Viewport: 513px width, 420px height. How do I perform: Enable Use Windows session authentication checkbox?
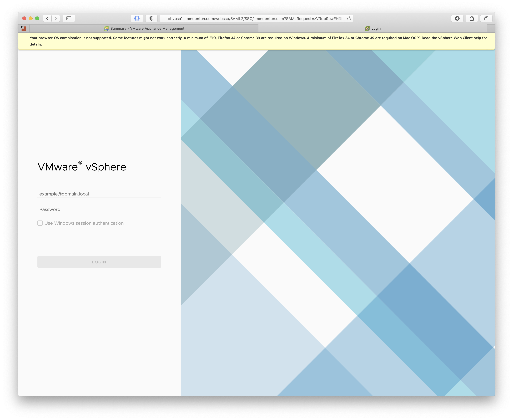(40, 223)
